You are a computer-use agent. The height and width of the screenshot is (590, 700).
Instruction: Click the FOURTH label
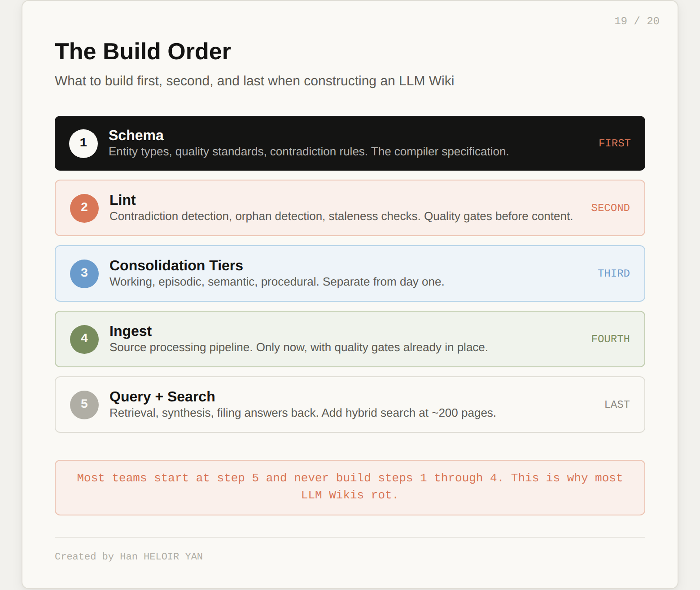(611, 339)
